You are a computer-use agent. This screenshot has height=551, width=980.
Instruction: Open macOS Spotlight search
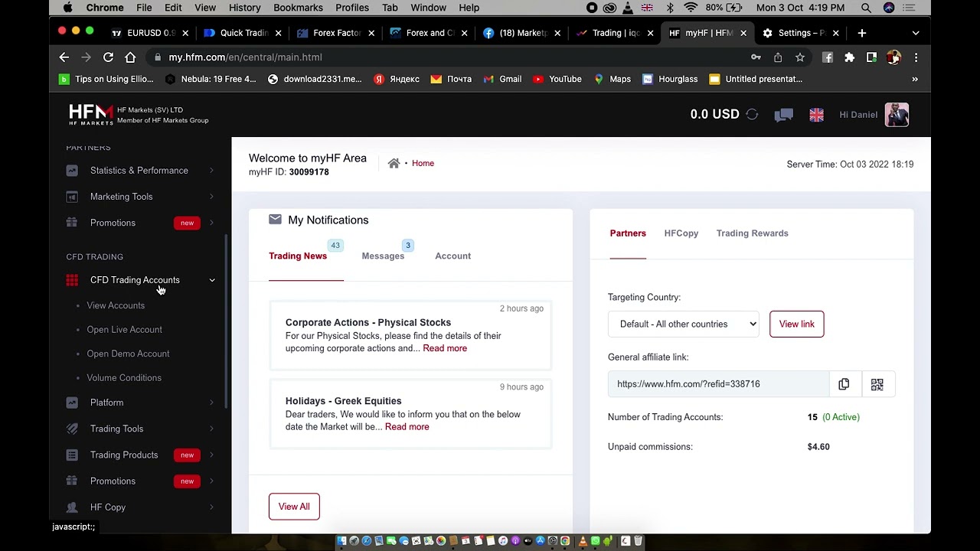point(866,8)
